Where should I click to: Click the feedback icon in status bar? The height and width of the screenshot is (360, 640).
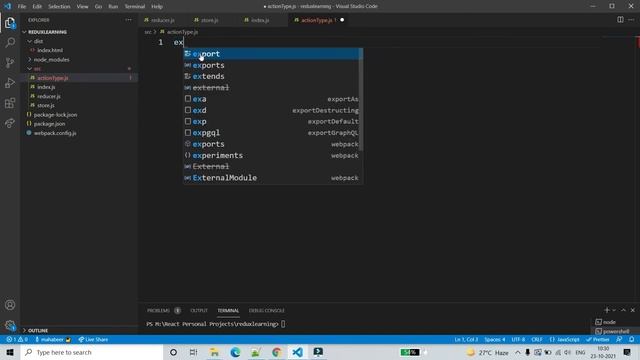click(x=619, y=340)
